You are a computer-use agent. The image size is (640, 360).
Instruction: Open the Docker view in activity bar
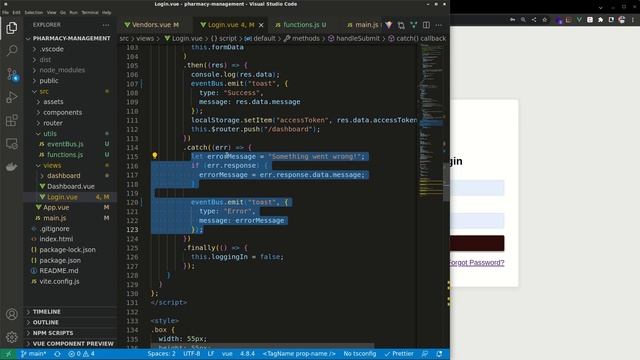pos(12,167)
